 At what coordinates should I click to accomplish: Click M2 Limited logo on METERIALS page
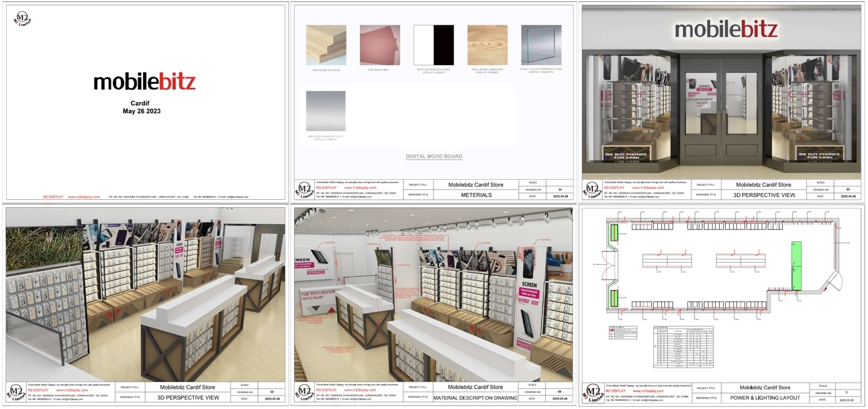(305, 190)
